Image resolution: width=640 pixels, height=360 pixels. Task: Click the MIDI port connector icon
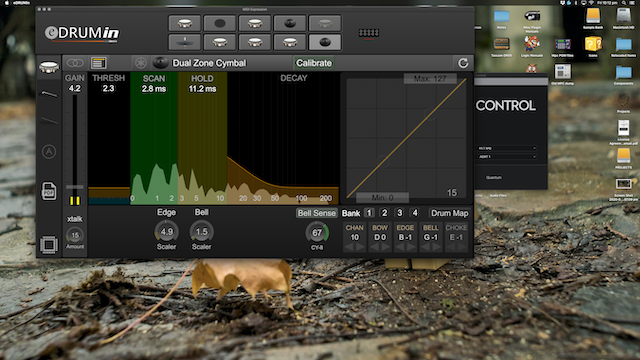pyautogui.click(x=369, y=33)
